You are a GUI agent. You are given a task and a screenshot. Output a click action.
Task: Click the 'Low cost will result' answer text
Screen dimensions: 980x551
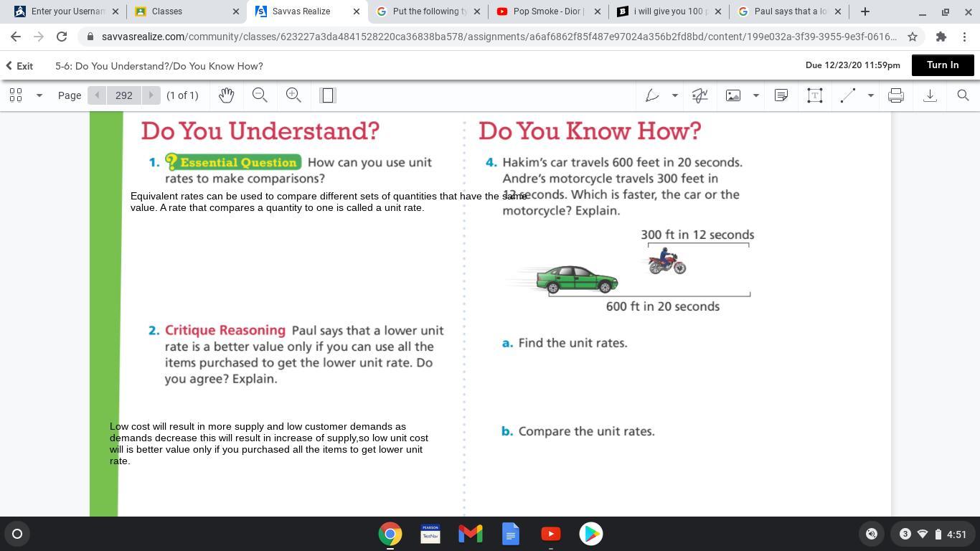coord(269,443)
